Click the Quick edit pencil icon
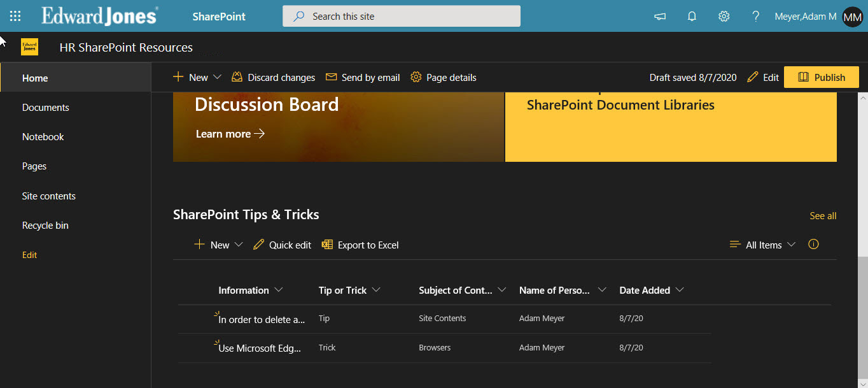Image resolution: width=868 pixels, height=388 pixels. pos(258,245)
